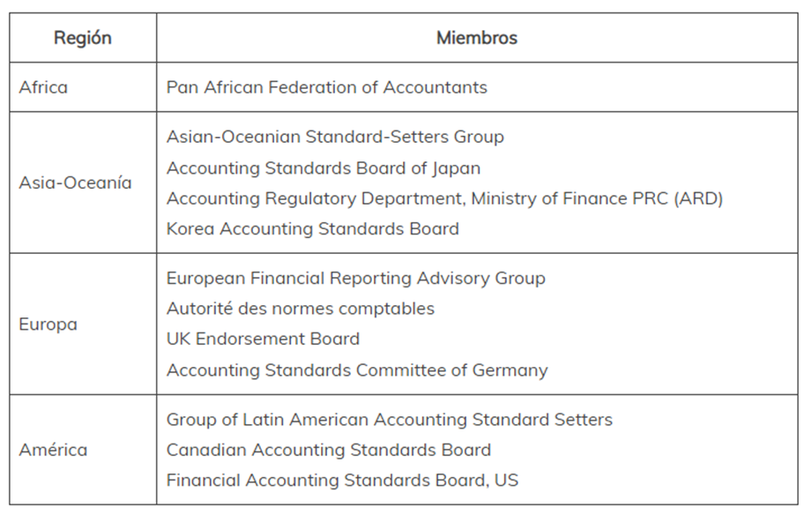Click Autorité des normes comptables
Viewport: 812px width, 522px height.
[x=301, y=309]
